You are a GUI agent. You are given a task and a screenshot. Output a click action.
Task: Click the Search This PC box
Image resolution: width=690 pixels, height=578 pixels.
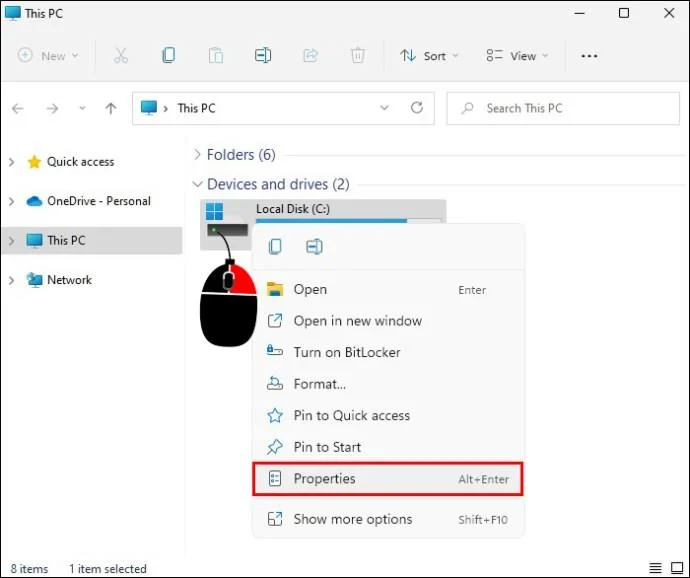point(563,108)
